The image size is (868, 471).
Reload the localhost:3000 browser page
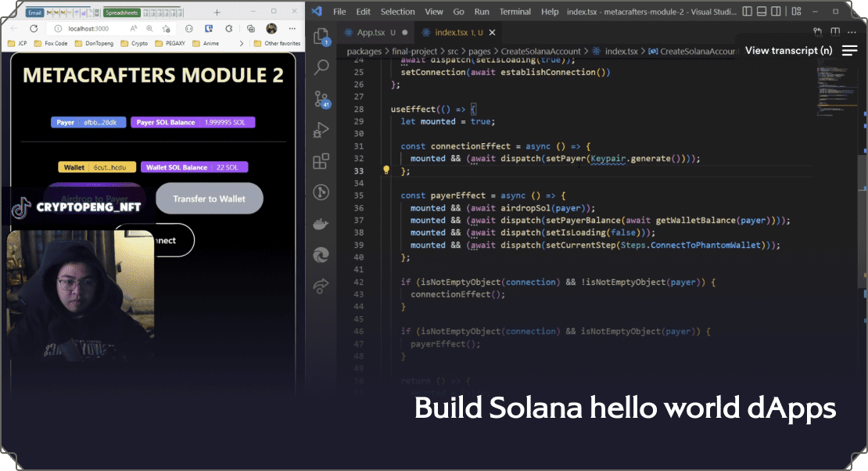pos(34,28)
